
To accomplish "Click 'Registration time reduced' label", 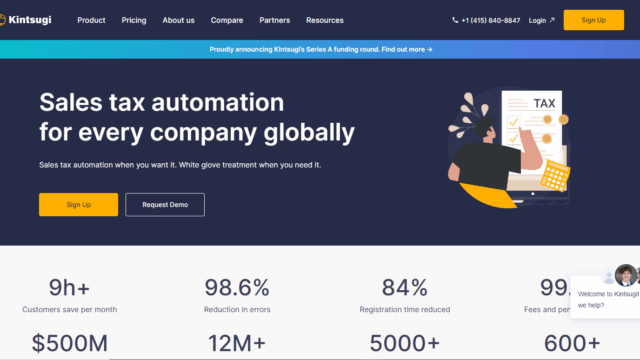I will click(404, 309).
